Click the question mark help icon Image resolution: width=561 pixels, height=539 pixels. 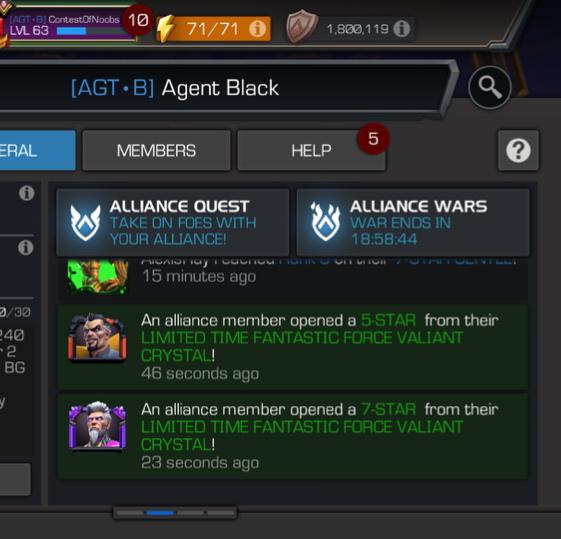[518, 151]
